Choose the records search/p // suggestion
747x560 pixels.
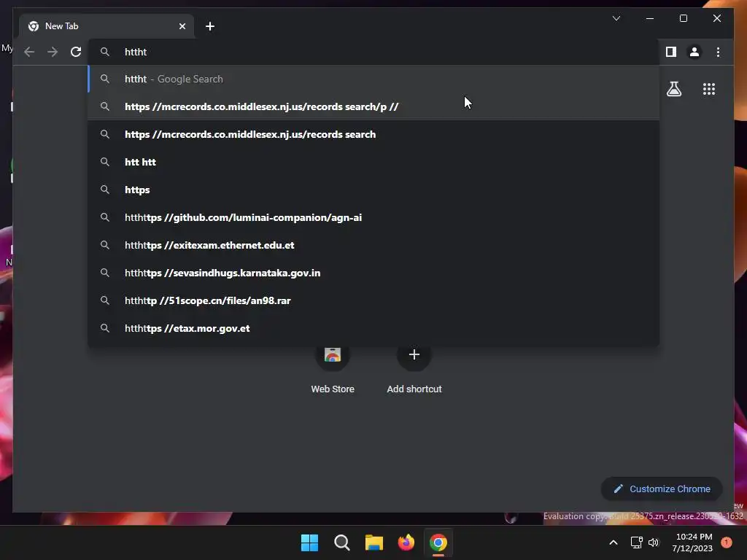click(x=373, y=106)
